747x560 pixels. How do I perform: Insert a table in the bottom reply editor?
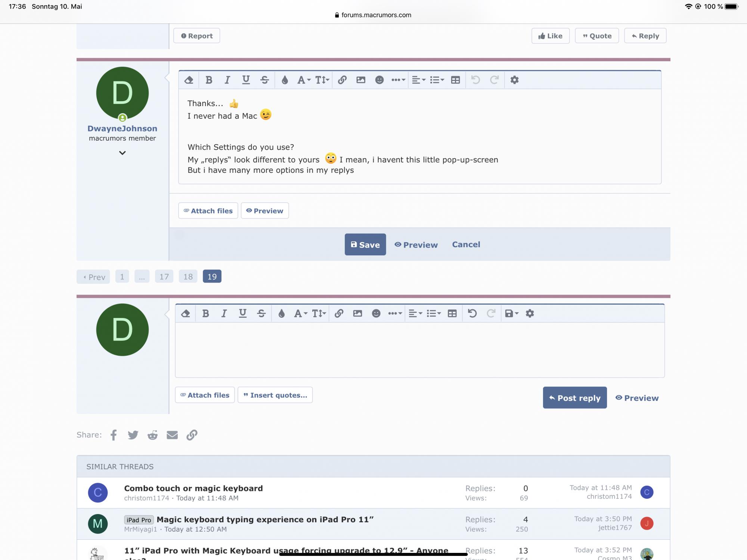pos(452,314)
